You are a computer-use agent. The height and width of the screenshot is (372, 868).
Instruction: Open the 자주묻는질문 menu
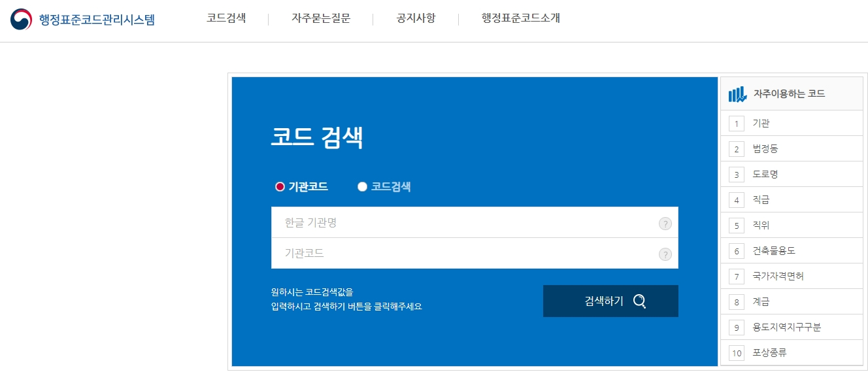tap(321, 18)
